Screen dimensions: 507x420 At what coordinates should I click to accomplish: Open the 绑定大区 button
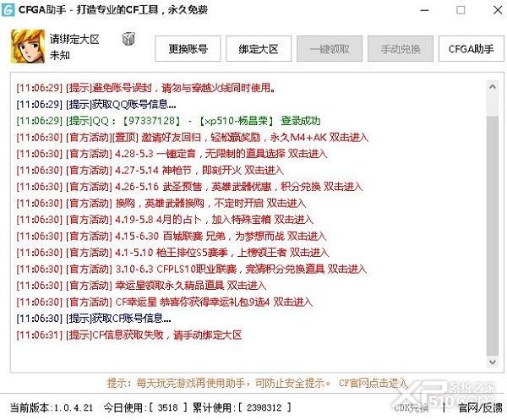coord(259,49)
